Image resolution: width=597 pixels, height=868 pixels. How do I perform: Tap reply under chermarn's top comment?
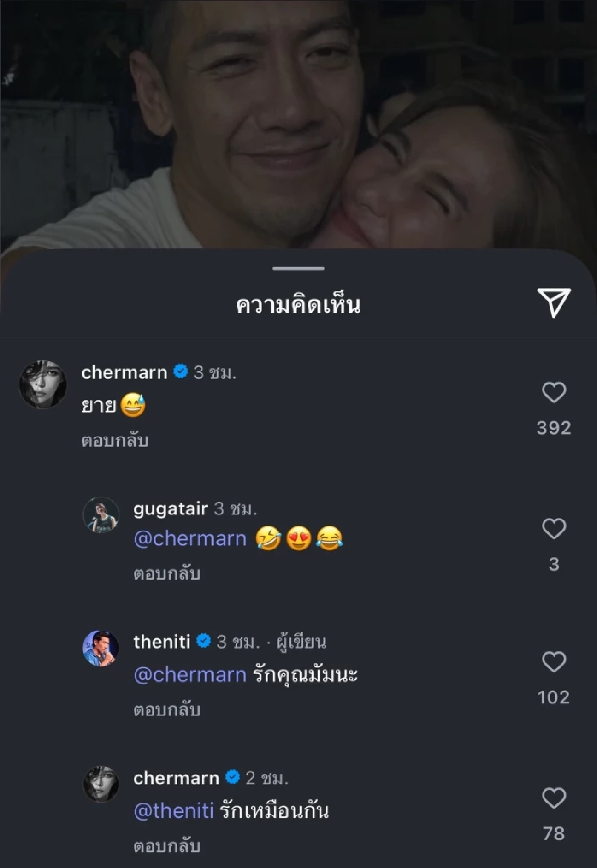click(x=115, y=441)
